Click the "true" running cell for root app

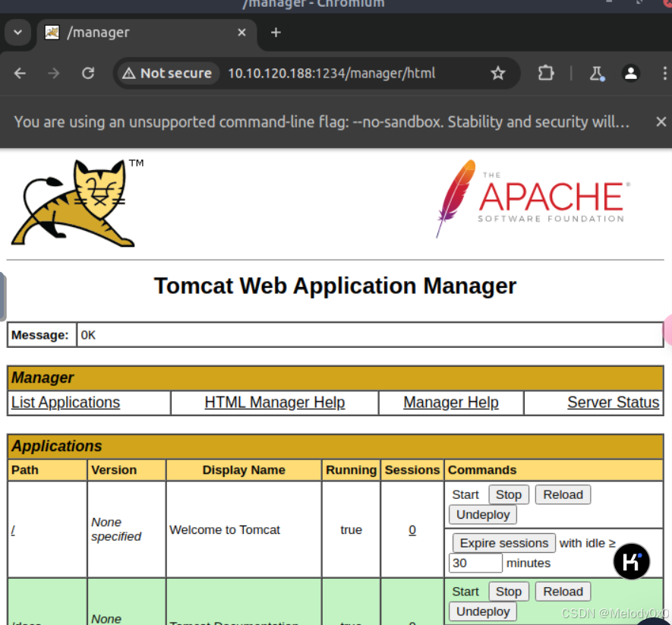(351, 530)
